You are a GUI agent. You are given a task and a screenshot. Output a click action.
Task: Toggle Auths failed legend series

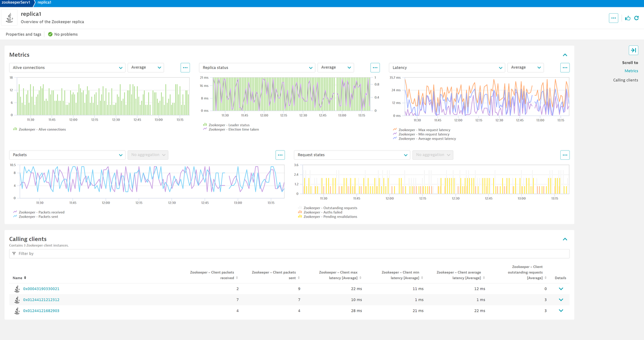click(320, 212)
